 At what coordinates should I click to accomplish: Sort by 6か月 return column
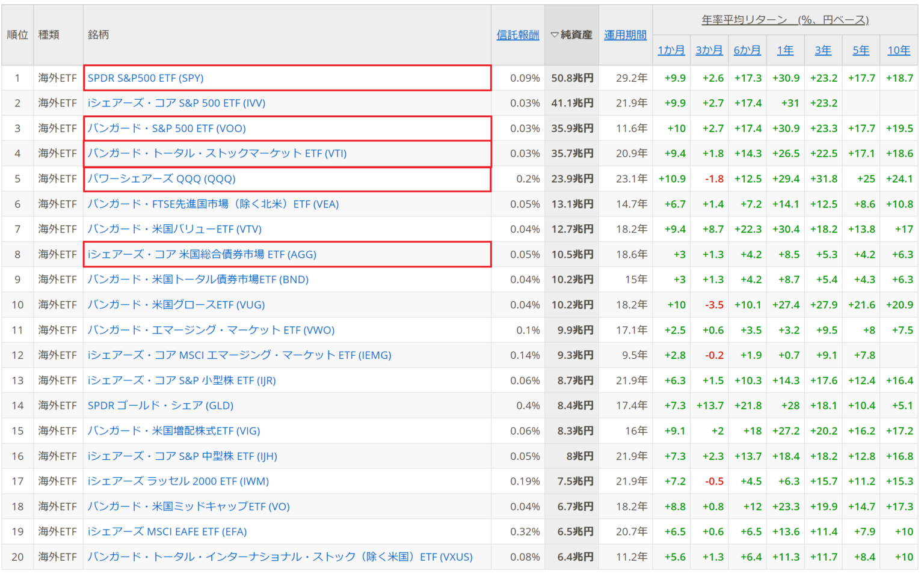747,50
